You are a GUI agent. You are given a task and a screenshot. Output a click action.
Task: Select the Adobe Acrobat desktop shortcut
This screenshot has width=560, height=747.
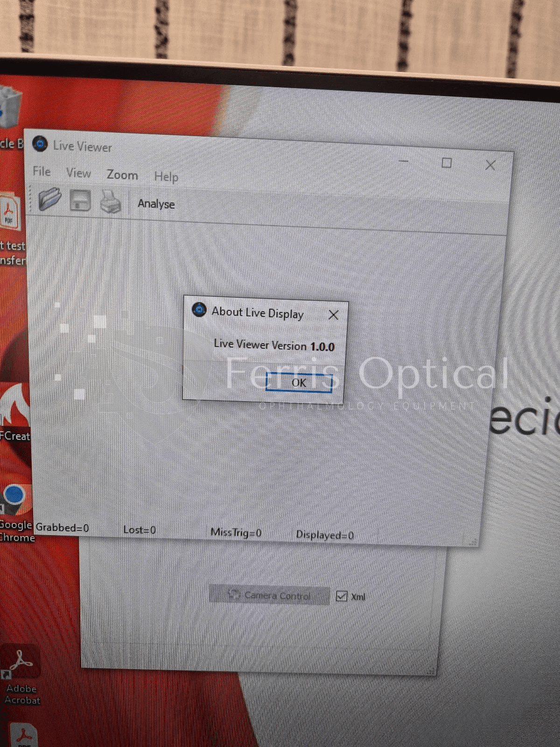pyautogui.click(x=21, y=675)
